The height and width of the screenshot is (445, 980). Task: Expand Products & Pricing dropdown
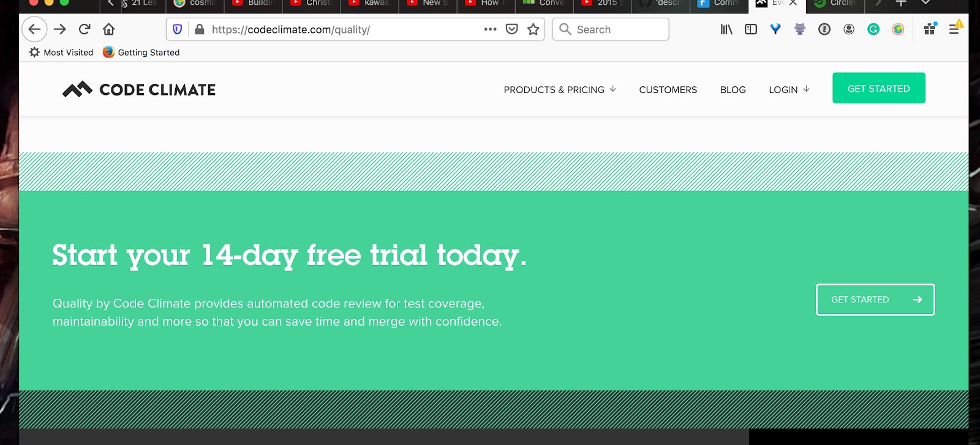[x=560, y=89]
